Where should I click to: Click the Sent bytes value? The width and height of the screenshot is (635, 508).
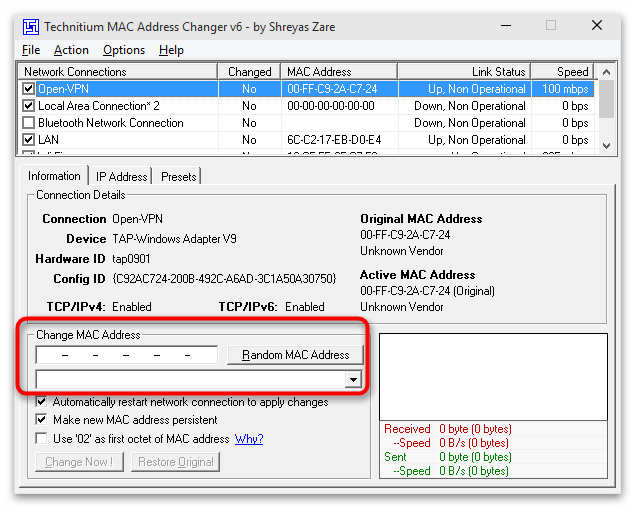475,457
